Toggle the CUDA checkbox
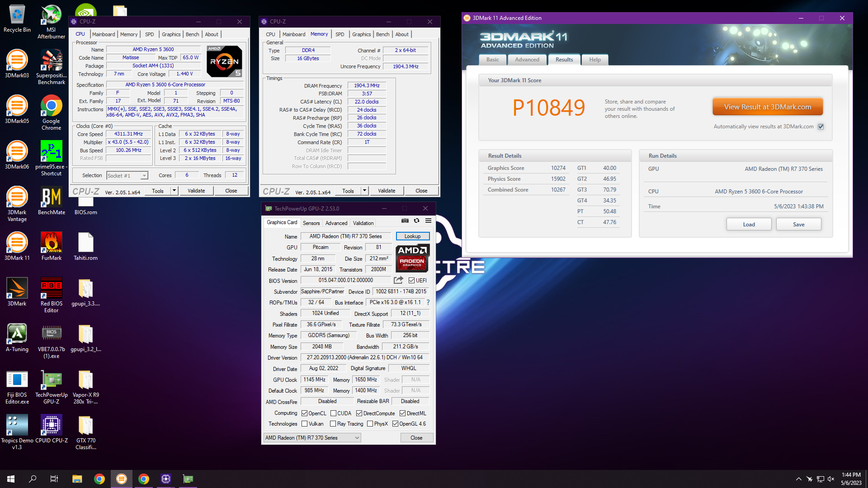Screen dimensions: 868x488 pos(333,413)
